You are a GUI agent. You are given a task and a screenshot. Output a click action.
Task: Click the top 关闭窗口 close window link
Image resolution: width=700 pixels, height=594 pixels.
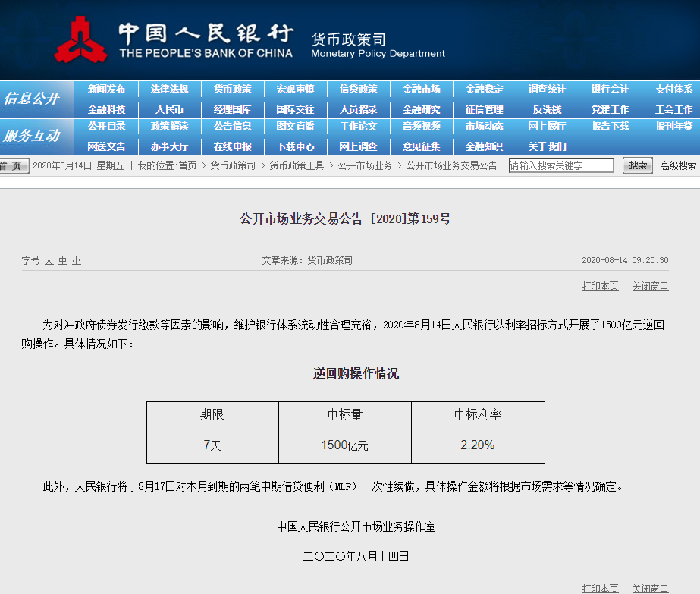[x=650, y=286]
